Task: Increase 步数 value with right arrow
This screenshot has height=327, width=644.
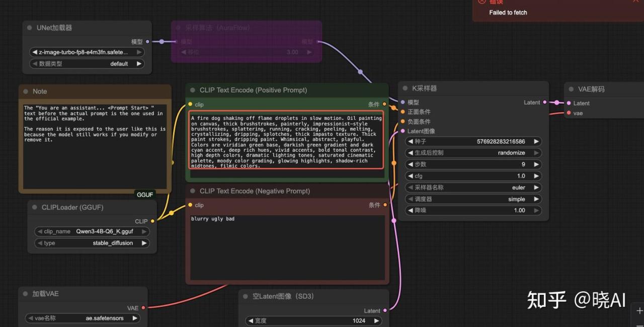Action: 536,164
